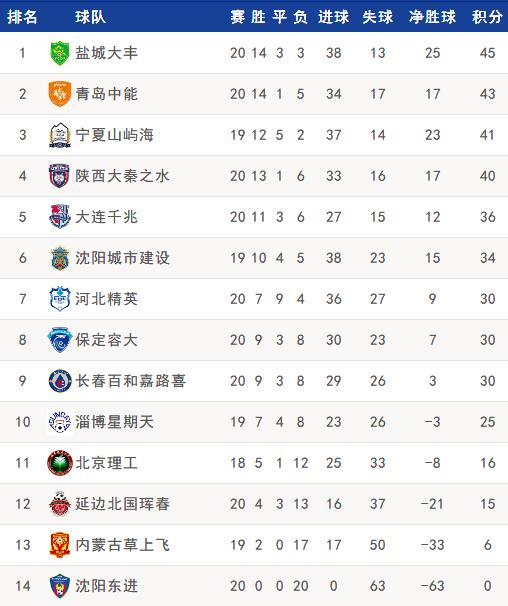Select the 陕西大秦之水 team logo
508x606 pixels.
[60, 176]
